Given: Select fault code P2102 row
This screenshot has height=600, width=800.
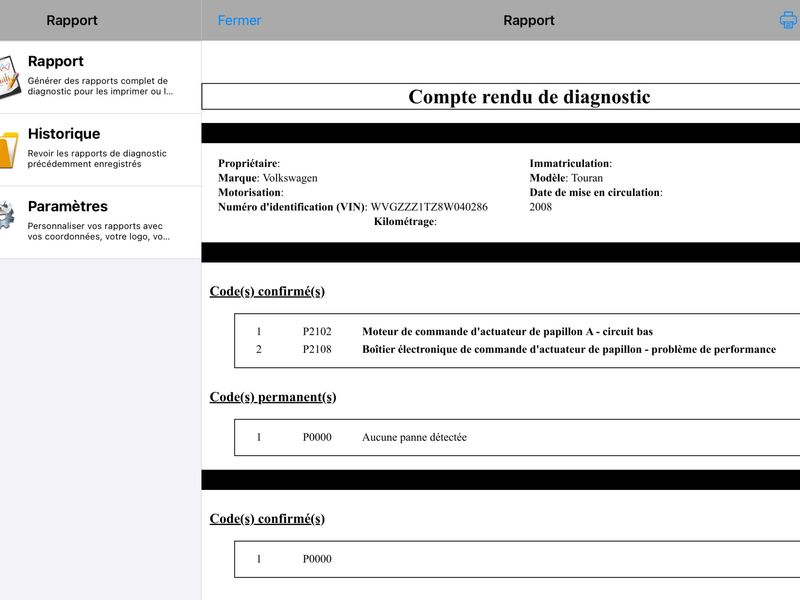Looking at the screenshot, I should pyautogui.click(x=517, y=332).
